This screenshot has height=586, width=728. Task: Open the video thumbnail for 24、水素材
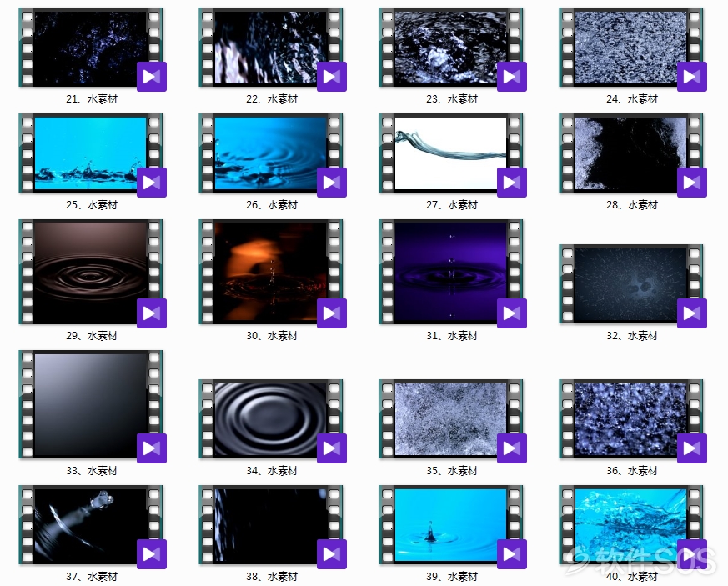tap(631, 48)
